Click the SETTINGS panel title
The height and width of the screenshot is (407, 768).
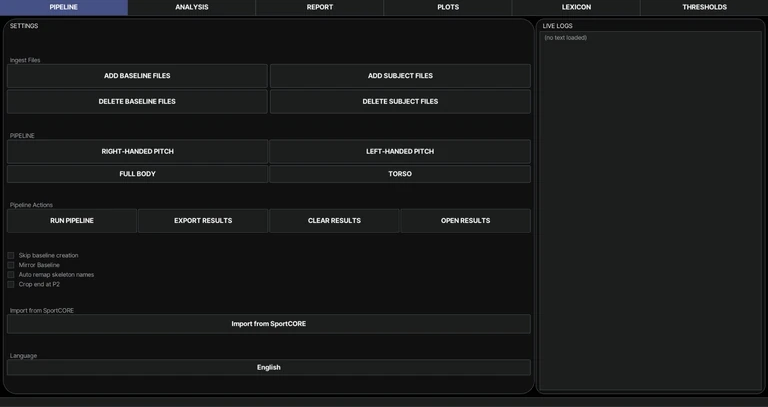pyautogui.click(x=24, y=26)
